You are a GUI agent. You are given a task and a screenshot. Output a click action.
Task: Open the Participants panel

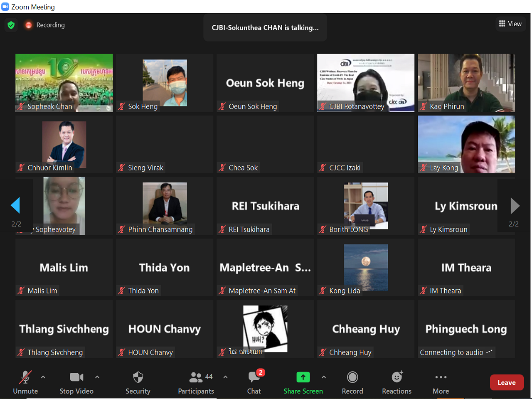[196, 377]
